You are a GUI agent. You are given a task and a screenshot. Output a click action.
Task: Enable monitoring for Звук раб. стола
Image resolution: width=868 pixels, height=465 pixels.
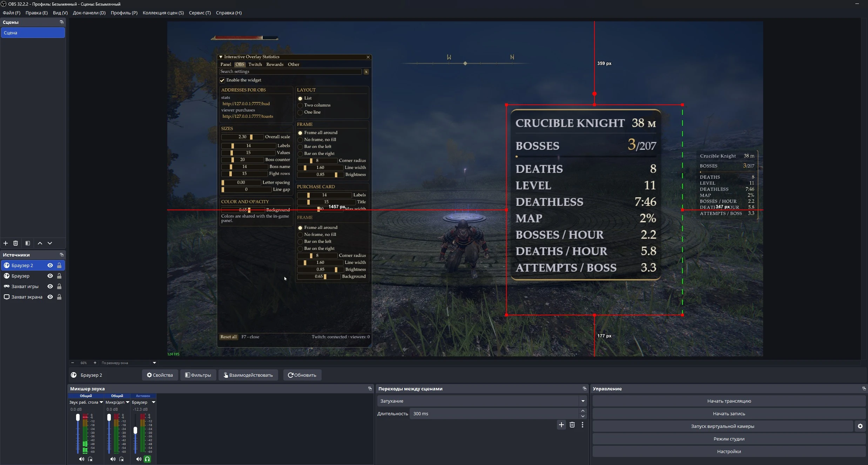(90, 459)
